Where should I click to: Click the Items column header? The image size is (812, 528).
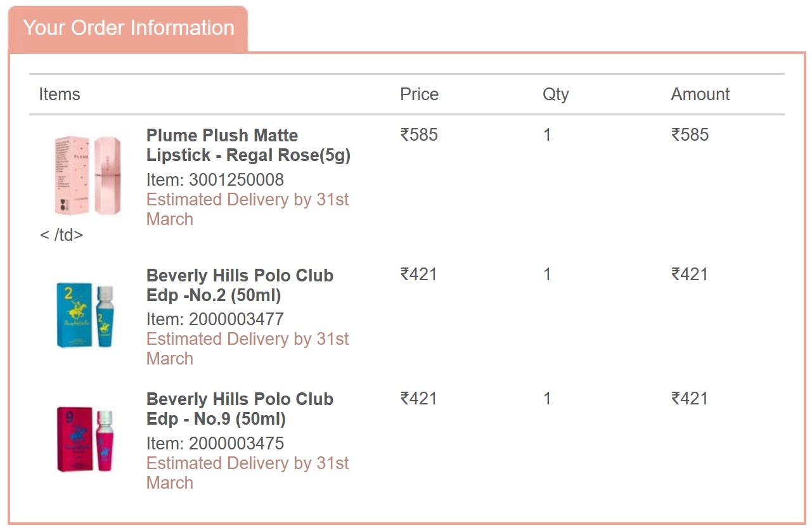[60, 94]
